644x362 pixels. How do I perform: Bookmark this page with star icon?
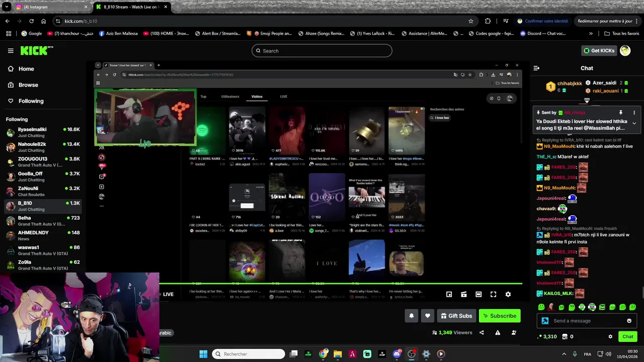[470, 21]
